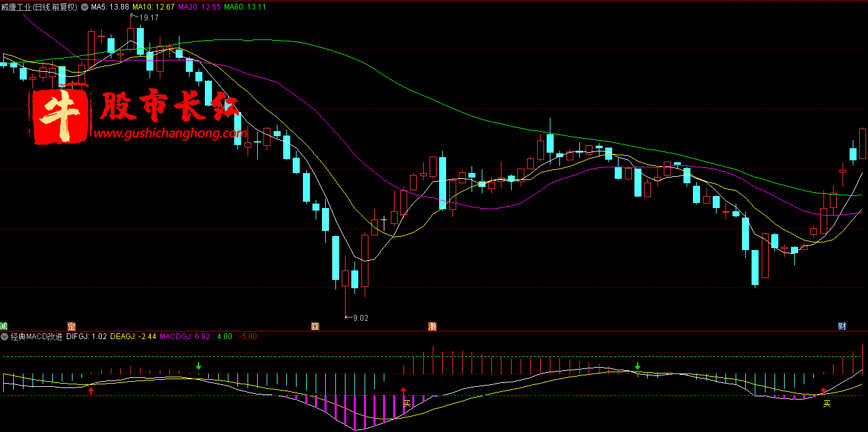Viewport: 868px width, 432px height.
Task: Click the 9.02 low price label
Action: click(360, 317)
